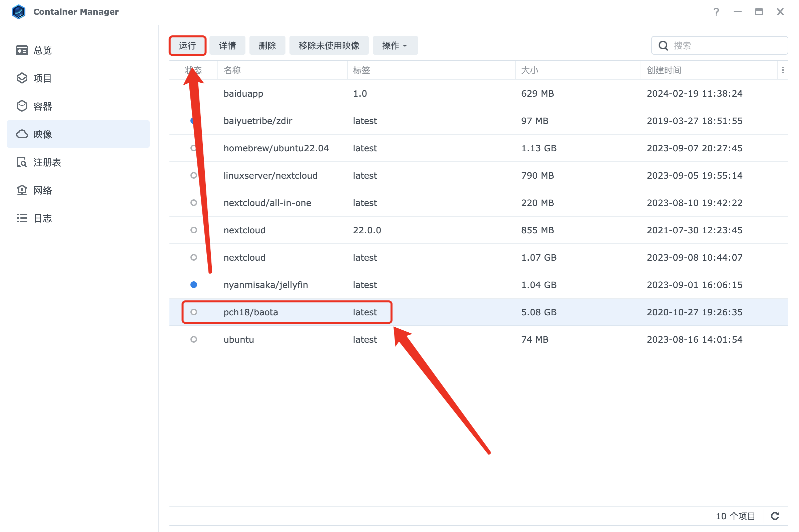Select the nyanmisaka/jellyfin image row
This screenshot has width=799, height=532.
tap(479, 285)
